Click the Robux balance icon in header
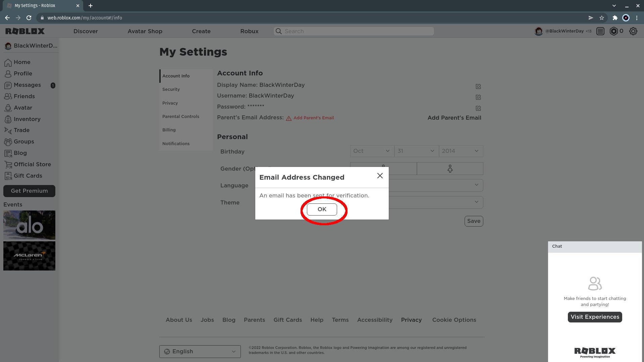The height and width of the screenshot is (362, 644). 613,31
